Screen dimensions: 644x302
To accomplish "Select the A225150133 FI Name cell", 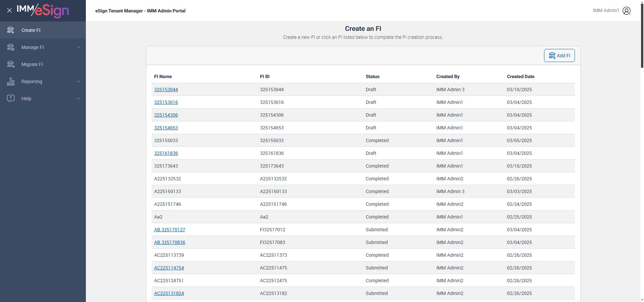I will [167, 191].
